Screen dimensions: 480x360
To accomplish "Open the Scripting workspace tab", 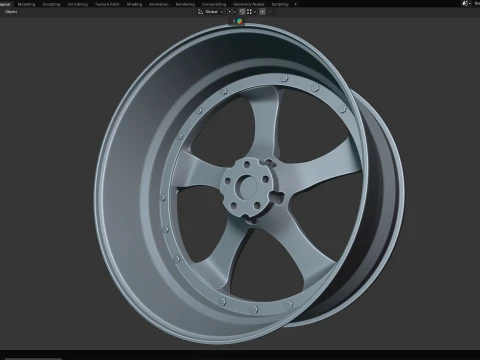I will click(x=280, y=4).
